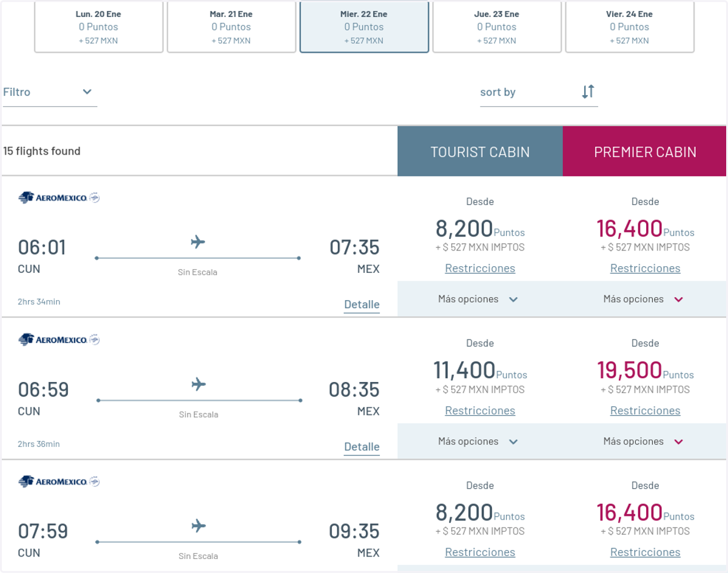Choose the Vier. 24 Ene date tab
This screenshot has width=728, height=573.
[629, 27]
